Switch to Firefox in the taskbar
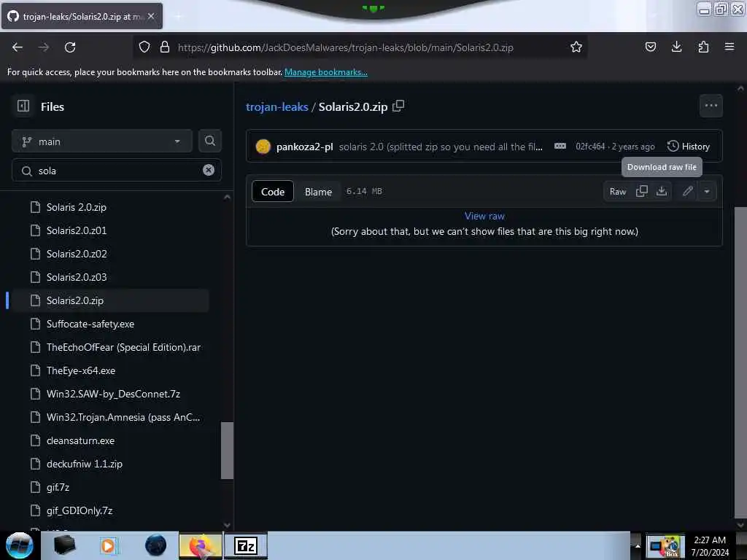Screen dimensions: 747x560 (201, 545)
